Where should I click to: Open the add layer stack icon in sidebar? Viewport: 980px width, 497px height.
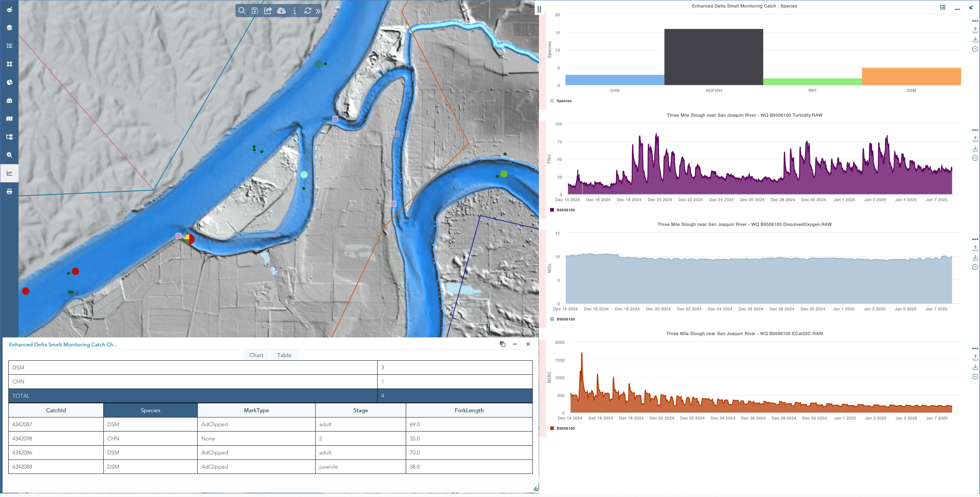tap(9, 9)
